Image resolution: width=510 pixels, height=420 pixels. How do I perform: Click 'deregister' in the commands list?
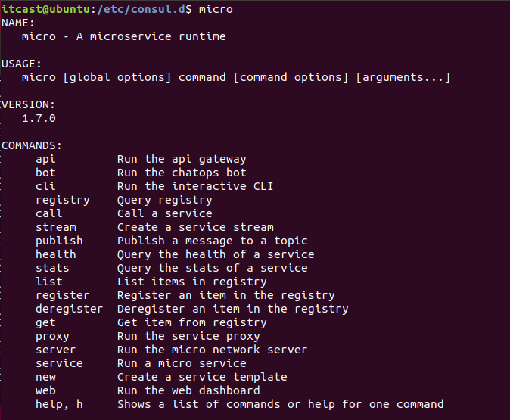(70, 309)
